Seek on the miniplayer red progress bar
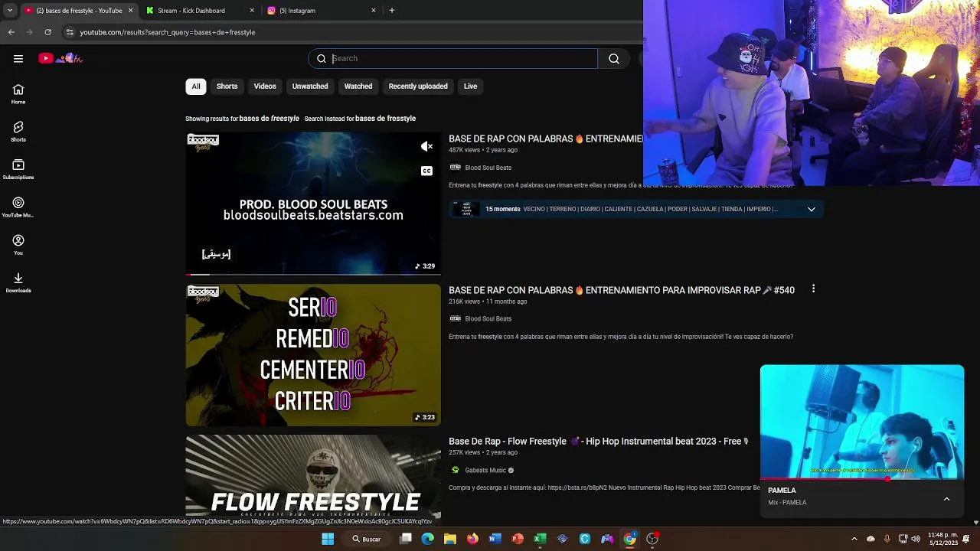This screenshot has height=551, width=980. click(x=862, y=479)
